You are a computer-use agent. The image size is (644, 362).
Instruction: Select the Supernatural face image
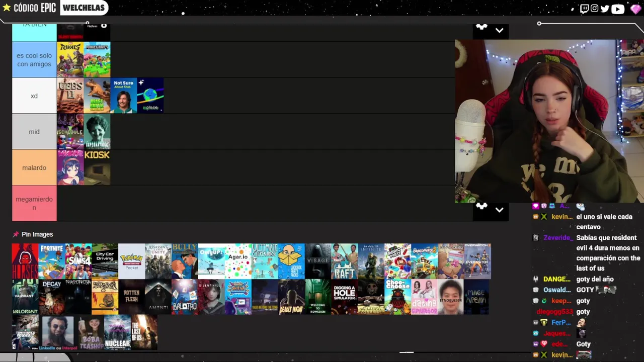pyautogui.click(x=97, y=132)
